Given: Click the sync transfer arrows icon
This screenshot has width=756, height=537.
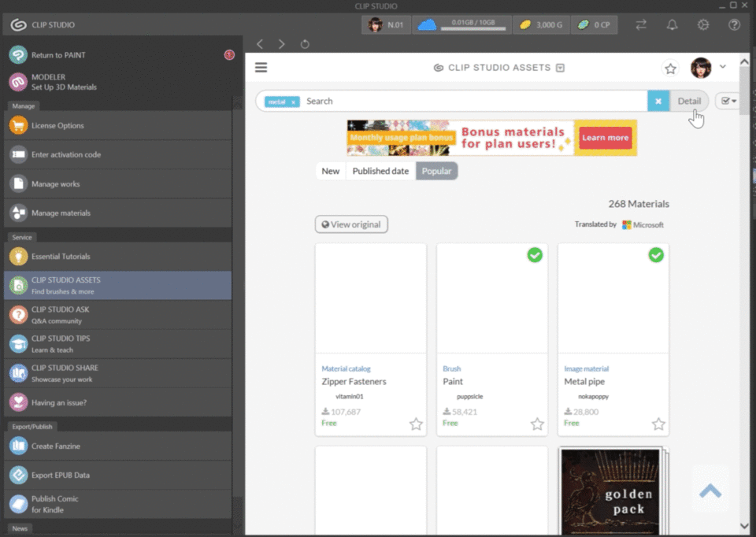Looking at the screenshot, I should (x=641, y=24).
